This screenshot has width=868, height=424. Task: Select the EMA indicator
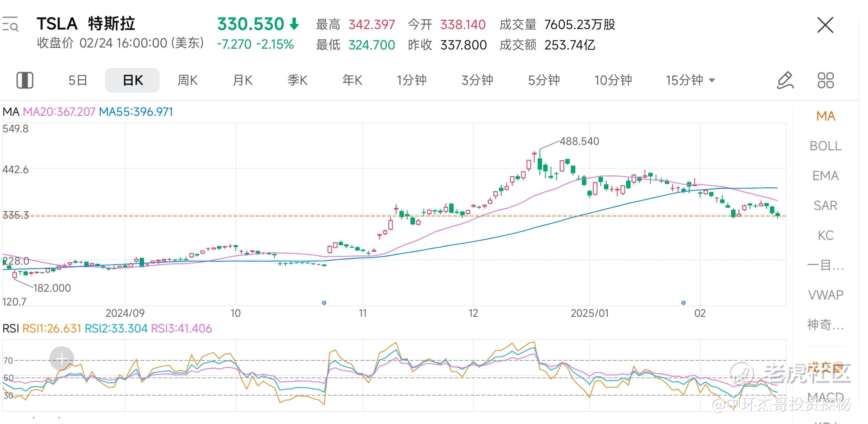(826, 176)
